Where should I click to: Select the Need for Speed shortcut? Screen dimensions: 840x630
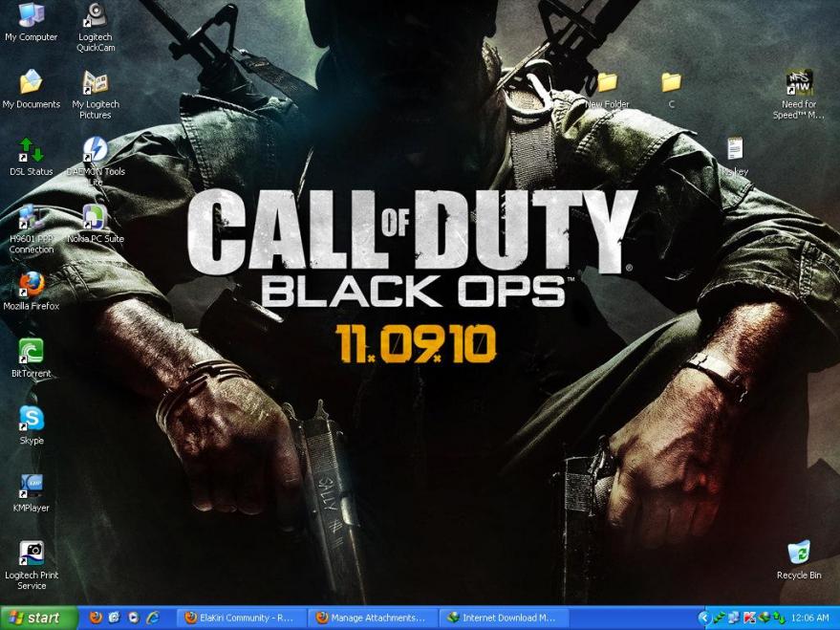799,95
